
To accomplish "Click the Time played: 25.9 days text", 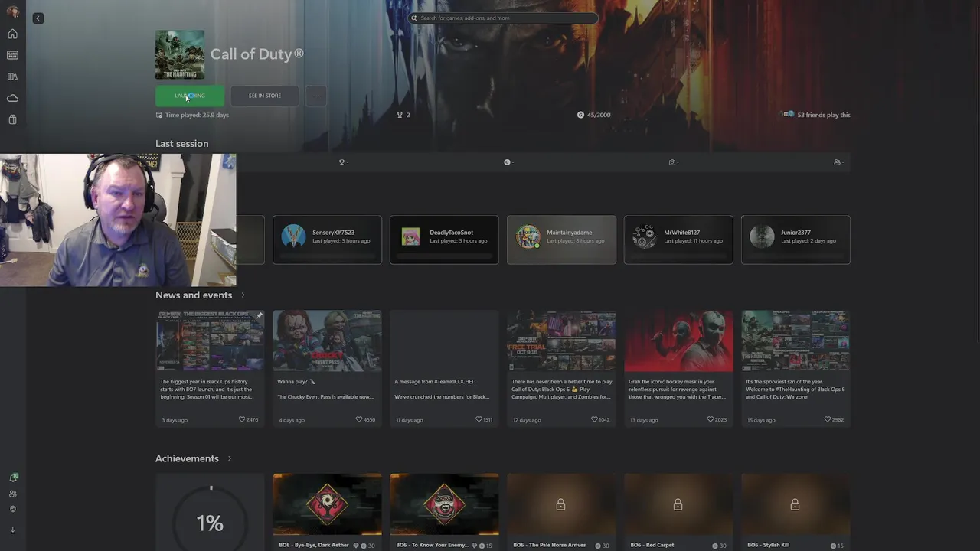I will coord(197,115).
